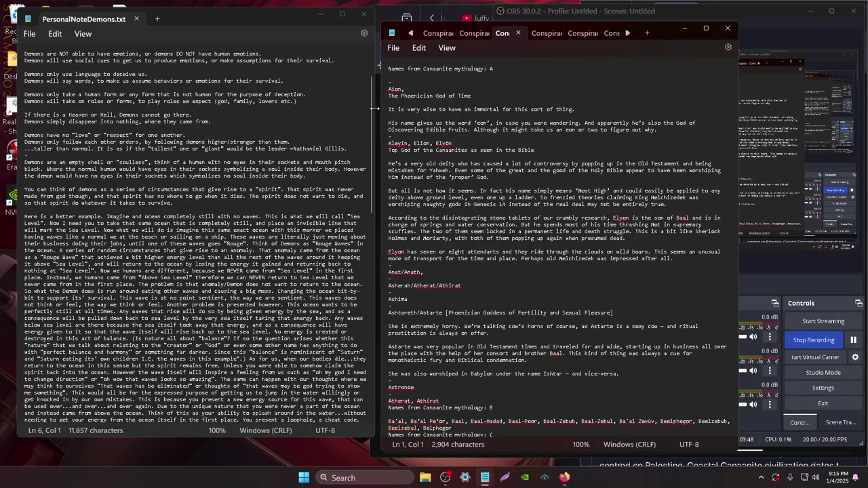
Task: Add new tab in PersonalNoteDemons Notepad
Action: (157, 19)
